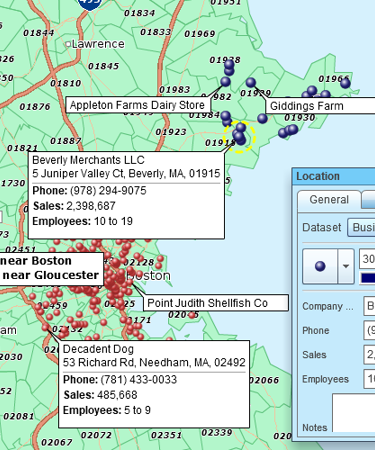Click the pin at Giddings Farm callout tip

point(251,82)
